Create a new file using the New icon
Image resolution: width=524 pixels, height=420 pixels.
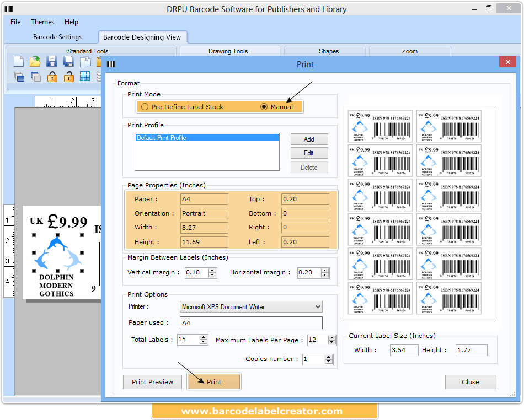(19, 61)
